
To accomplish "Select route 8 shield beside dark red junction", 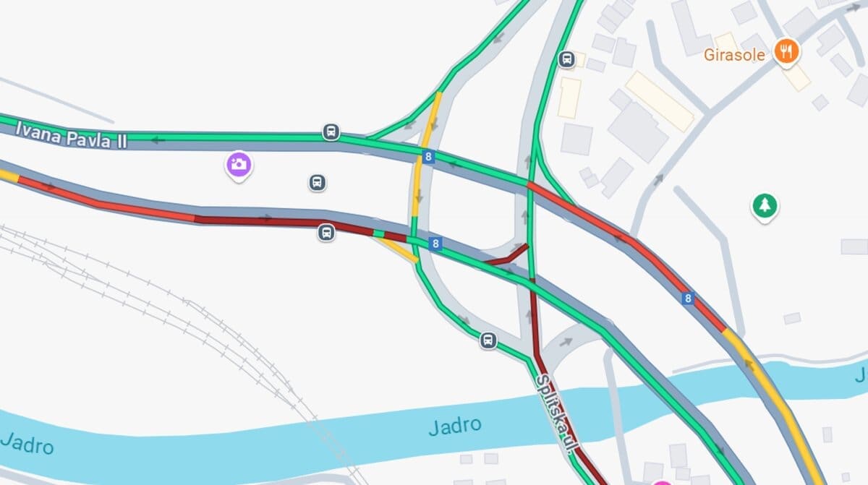I will [435, 244].
